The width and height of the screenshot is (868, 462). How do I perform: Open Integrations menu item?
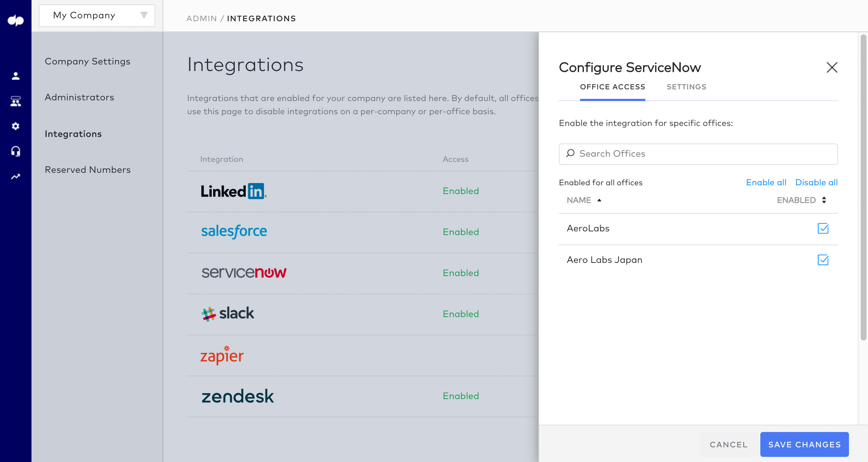point(73,134)
